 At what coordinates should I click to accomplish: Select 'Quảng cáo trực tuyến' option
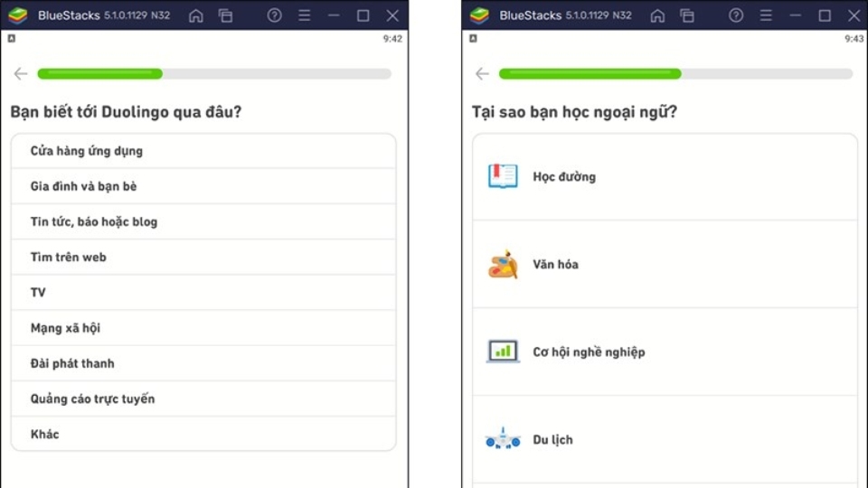point(203,399)
